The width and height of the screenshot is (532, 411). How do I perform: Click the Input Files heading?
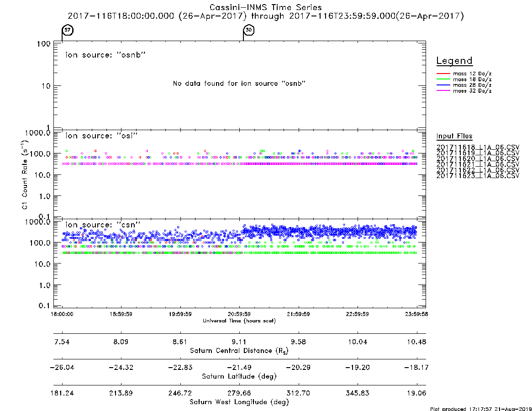point(454,136)
